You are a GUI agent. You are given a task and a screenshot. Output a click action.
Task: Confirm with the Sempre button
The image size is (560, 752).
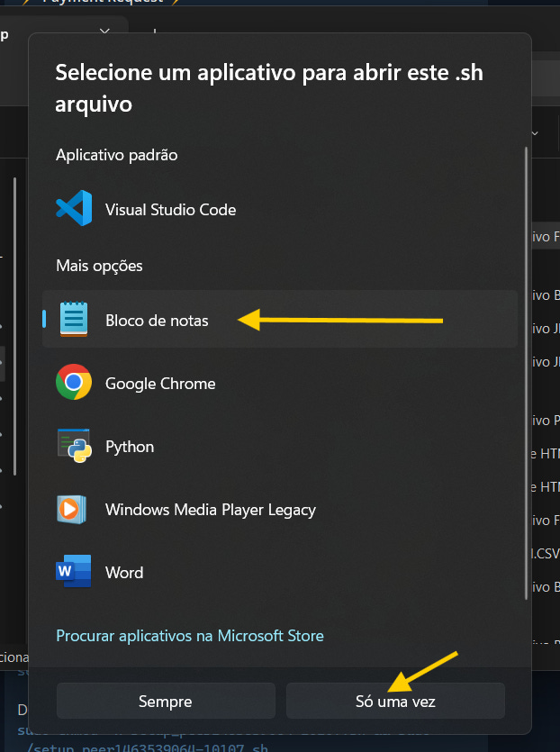coord(166,702)
